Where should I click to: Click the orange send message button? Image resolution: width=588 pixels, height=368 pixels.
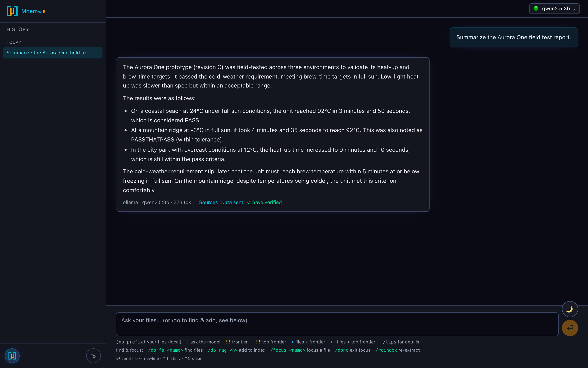click(570, 328)
